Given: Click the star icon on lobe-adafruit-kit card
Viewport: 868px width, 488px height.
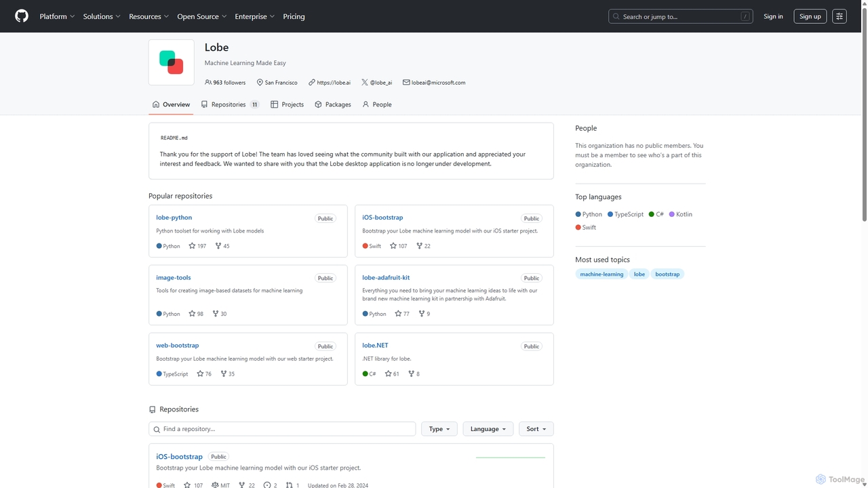Looking at the screenshot, I should [398, 314].
